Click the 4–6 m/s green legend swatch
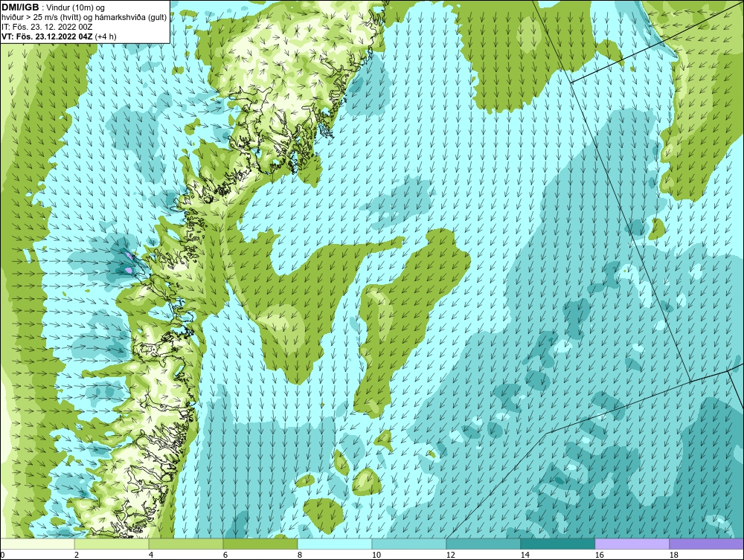 186,544
